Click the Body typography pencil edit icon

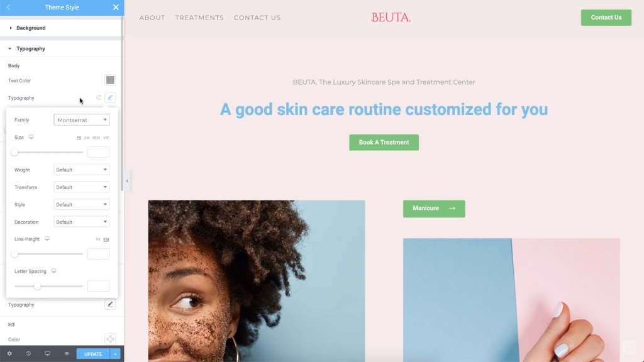110,97
